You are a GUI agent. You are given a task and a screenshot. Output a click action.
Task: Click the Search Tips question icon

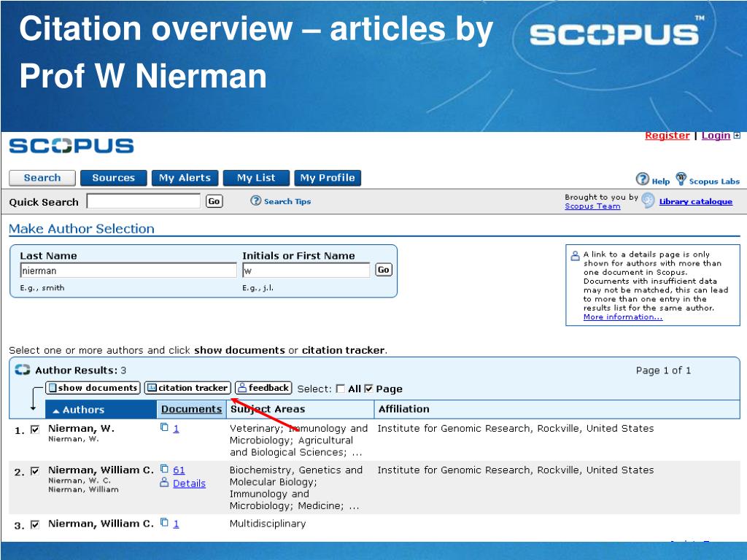point(256,201)
